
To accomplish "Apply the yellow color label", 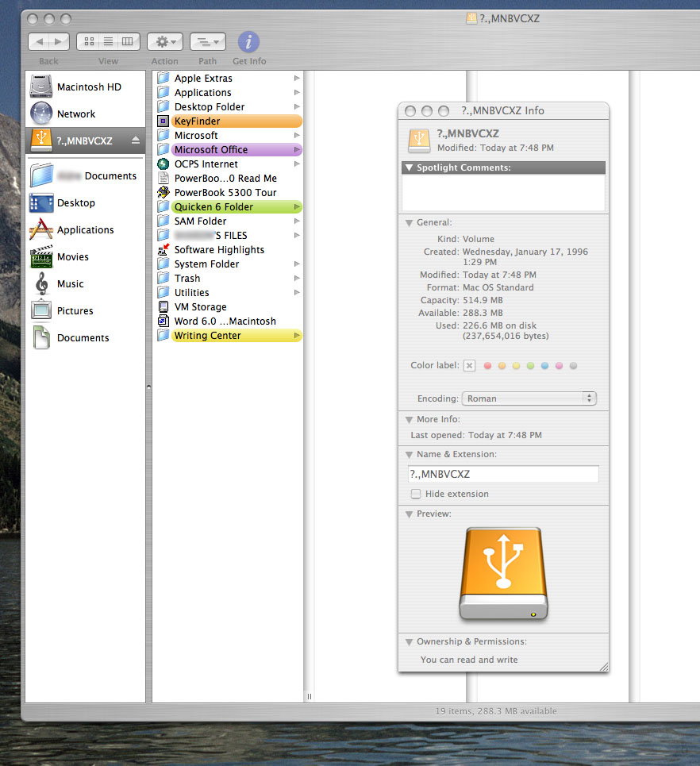I will [516, 365].
